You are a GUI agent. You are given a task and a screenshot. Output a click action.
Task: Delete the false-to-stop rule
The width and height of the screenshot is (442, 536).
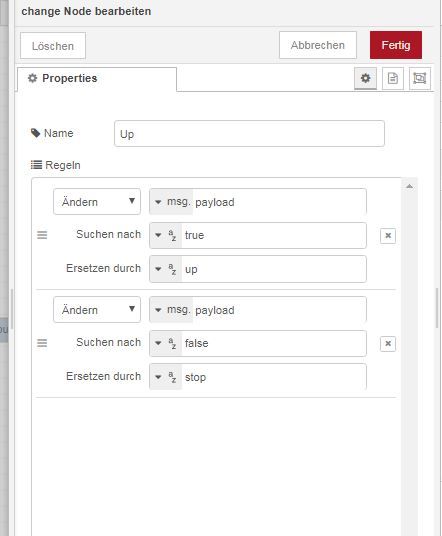tap(388, 344)
